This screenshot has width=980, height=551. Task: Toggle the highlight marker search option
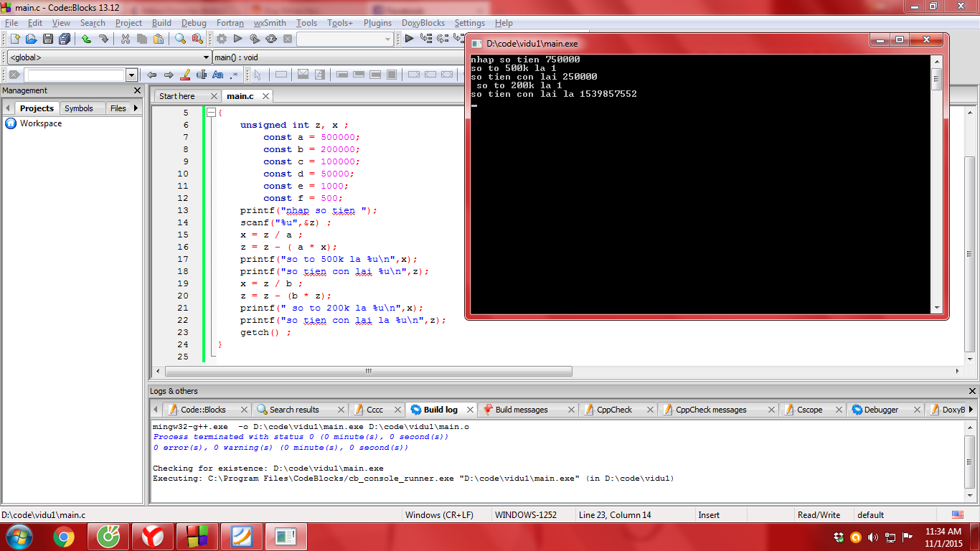185,75
